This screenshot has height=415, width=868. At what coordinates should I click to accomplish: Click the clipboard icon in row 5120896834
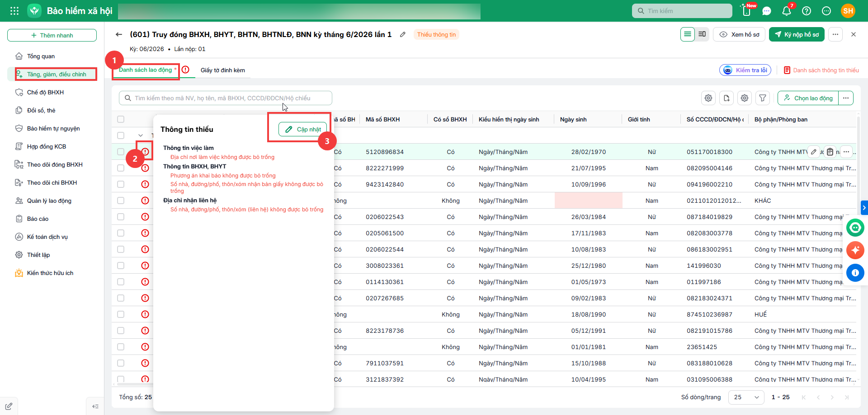(x=830, y=152)
